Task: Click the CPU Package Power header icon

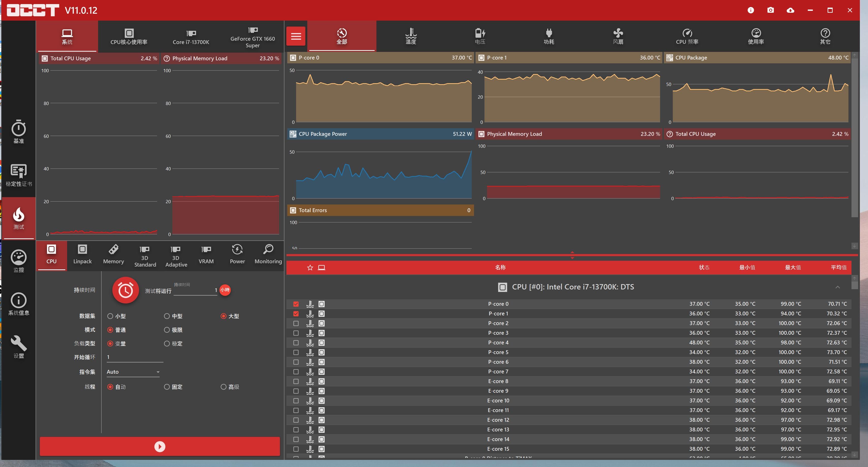Action: pos(293,134)
